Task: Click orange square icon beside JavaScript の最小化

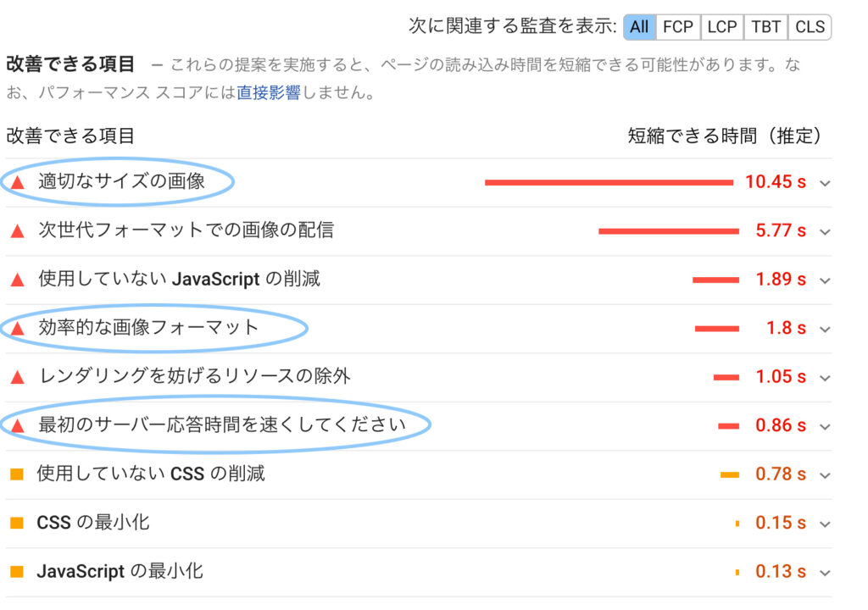Action: coord(17,571)
